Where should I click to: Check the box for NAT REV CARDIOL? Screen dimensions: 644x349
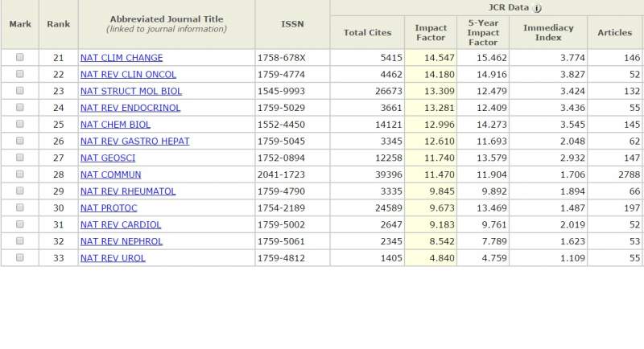tap(19, 224)
